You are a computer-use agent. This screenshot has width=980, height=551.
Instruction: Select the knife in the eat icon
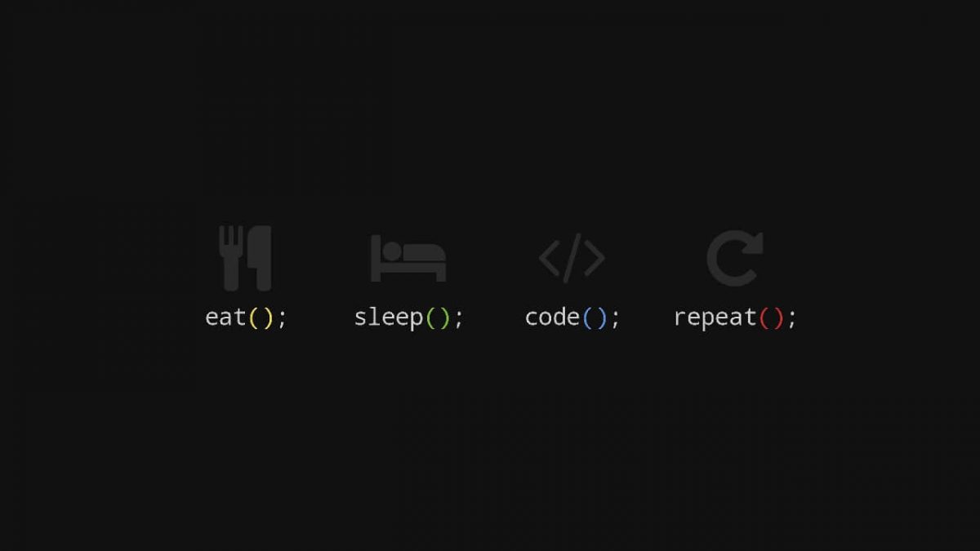(261, 258)
